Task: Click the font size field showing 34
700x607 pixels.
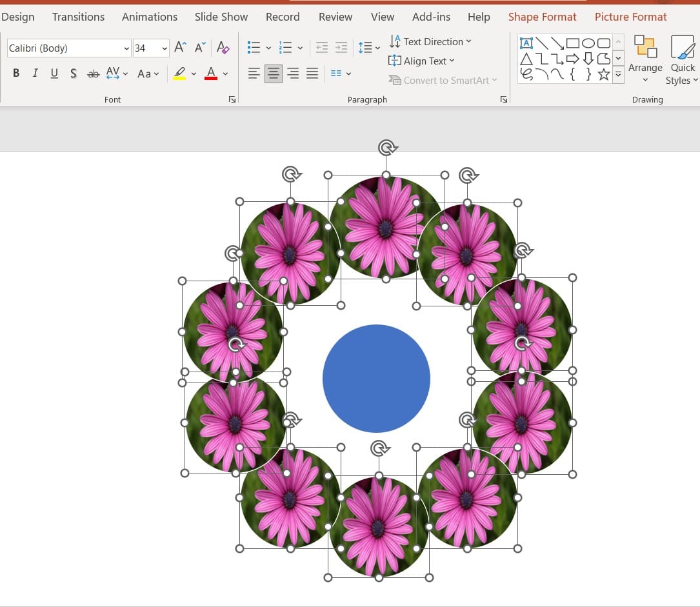Action: pos(146,48)
